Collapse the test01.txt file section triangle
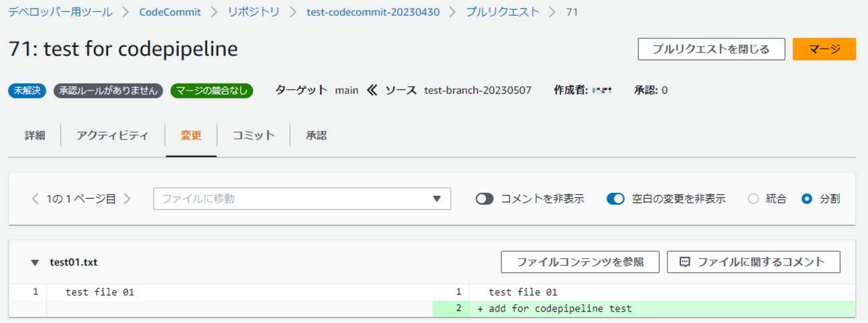868x323 pixels. point(35,262)
